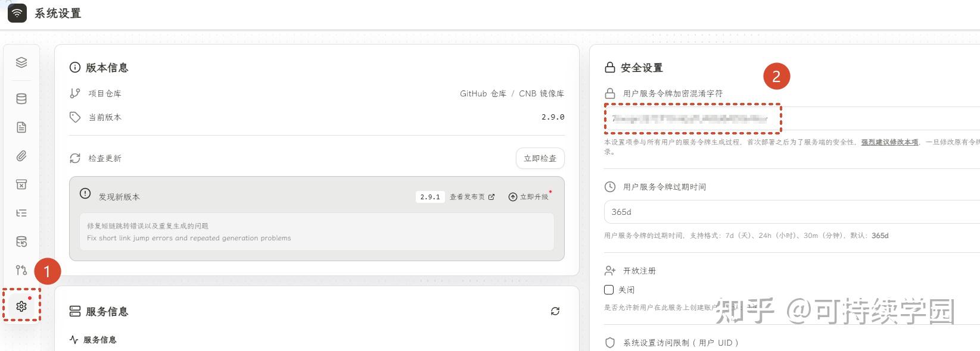This screenshot has height=351, width=980.
Task: Click the branch icon beside 项目仓库
Action: (x=75, y=93)
